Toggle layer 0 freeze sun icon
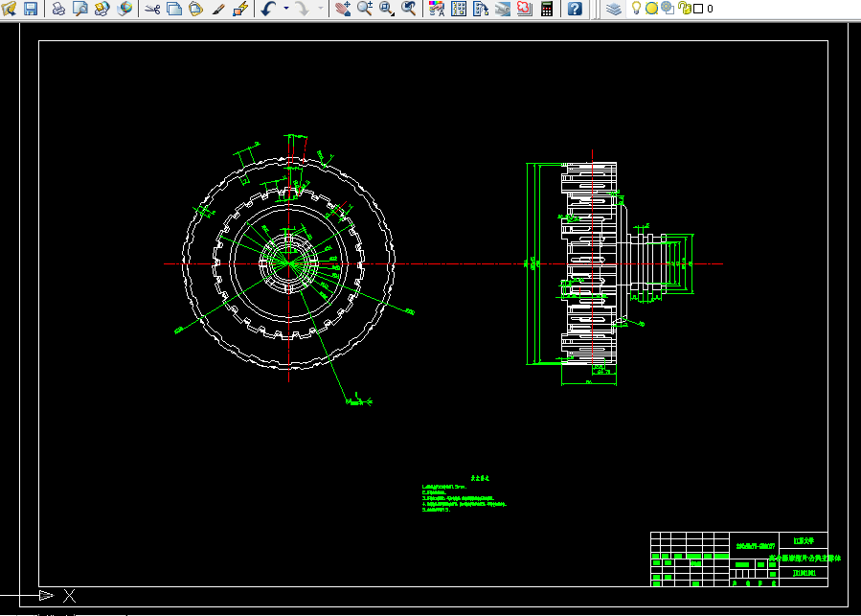The width and height of the screenshot is (861, 616). 651,9
